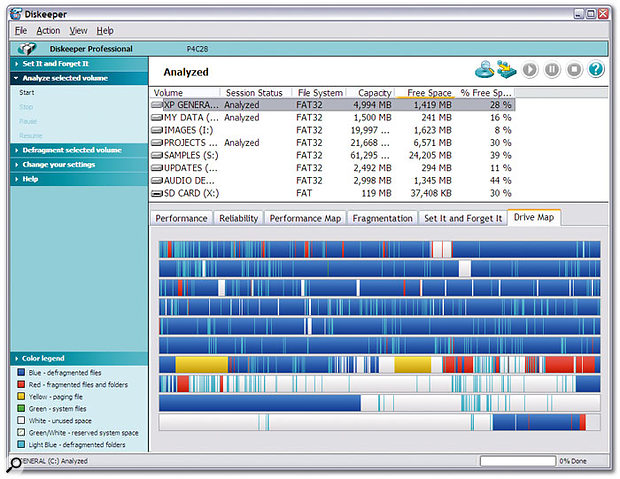This screenshot has height=479, width=620.
Task: Sort by the Capacity column header
Action: tap(371, 93)
